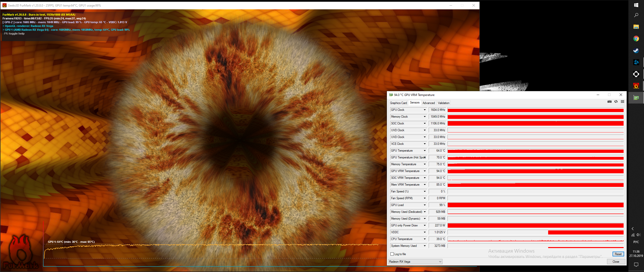
Task: Open the Radeon RX Vega device selector
Action: (415, 262)
